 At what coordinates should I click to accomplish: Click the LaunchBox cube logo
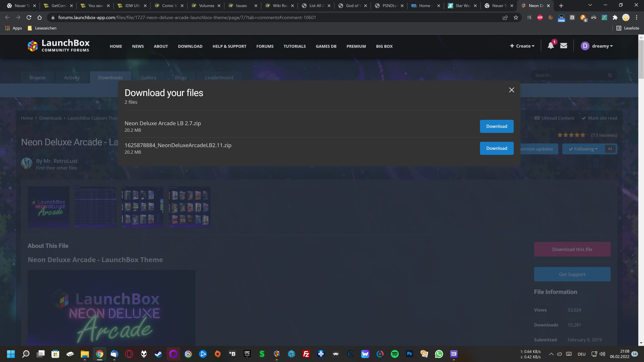point(33,46)
